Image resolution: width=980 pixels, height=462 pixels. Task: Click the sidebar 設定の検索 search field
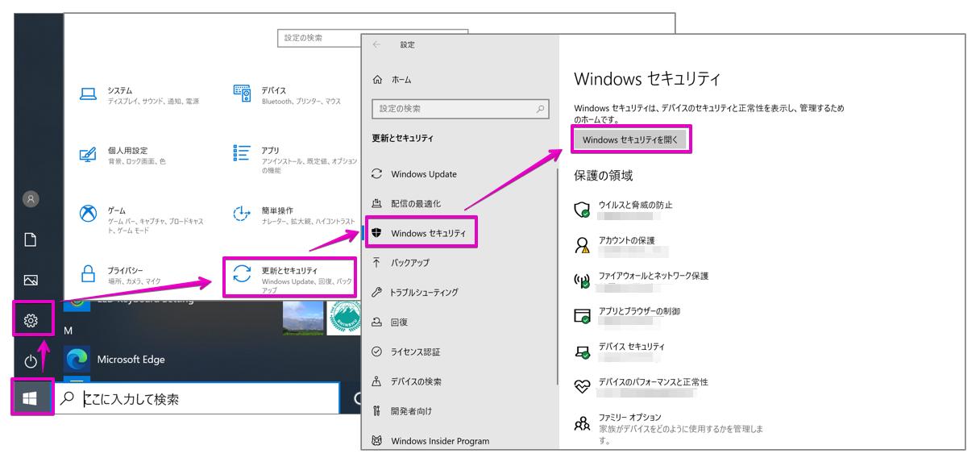coord(460,108)
